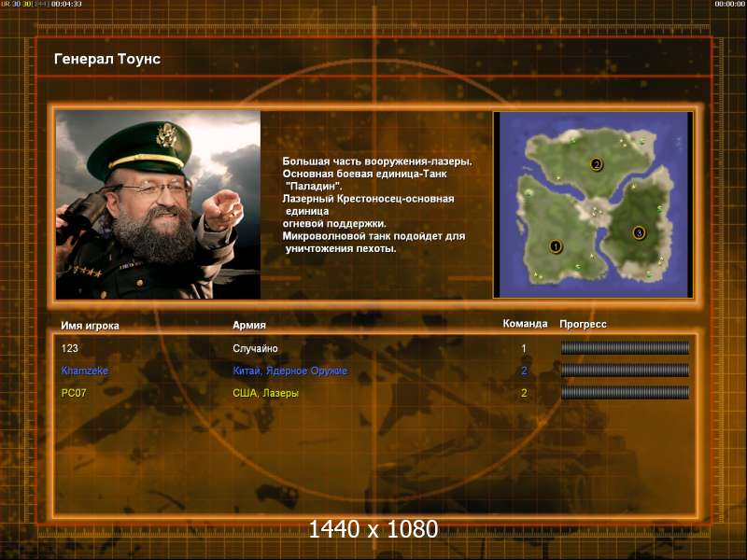
Task: Click the 00:04:33 timer in top-left corner
Action: click(x=66, y=4)
